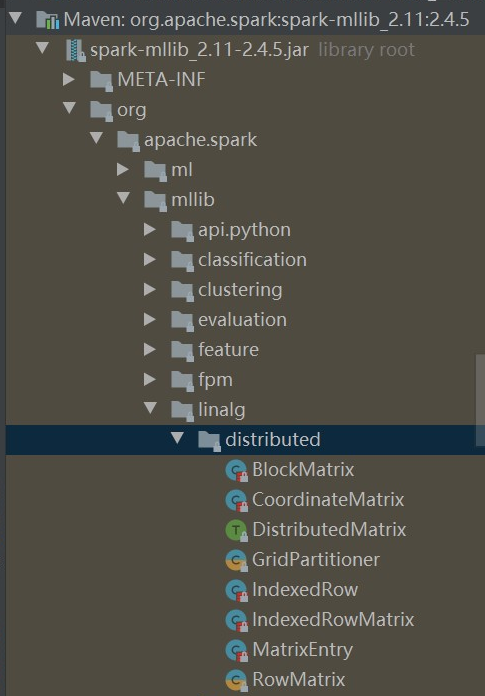Open the BlockMatrix class name

(x=303, y=470)
